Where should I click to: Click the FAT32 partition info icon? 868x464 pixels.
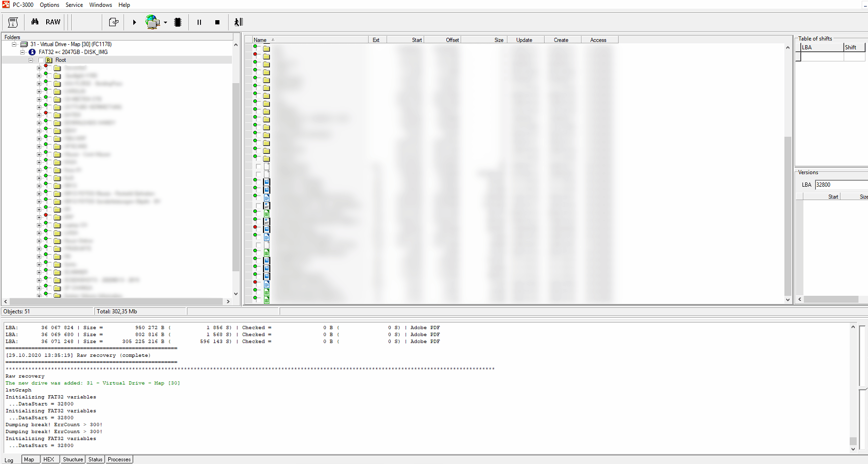click(32, 52)
